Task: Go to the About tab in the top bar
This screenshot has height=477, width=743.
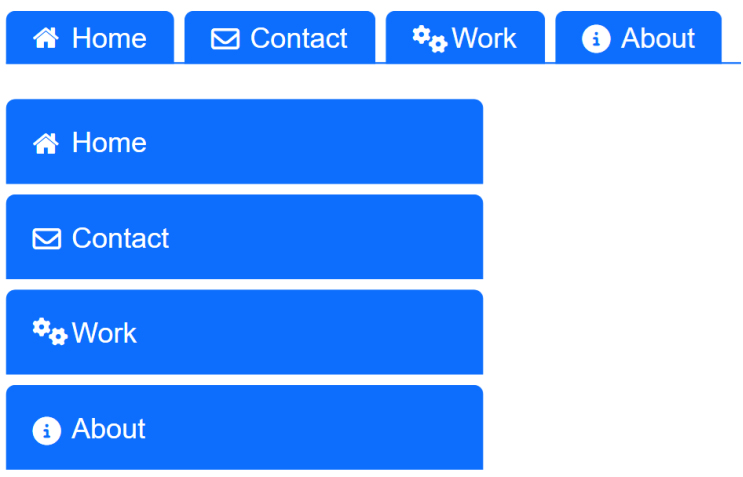Action: point(657,39)
